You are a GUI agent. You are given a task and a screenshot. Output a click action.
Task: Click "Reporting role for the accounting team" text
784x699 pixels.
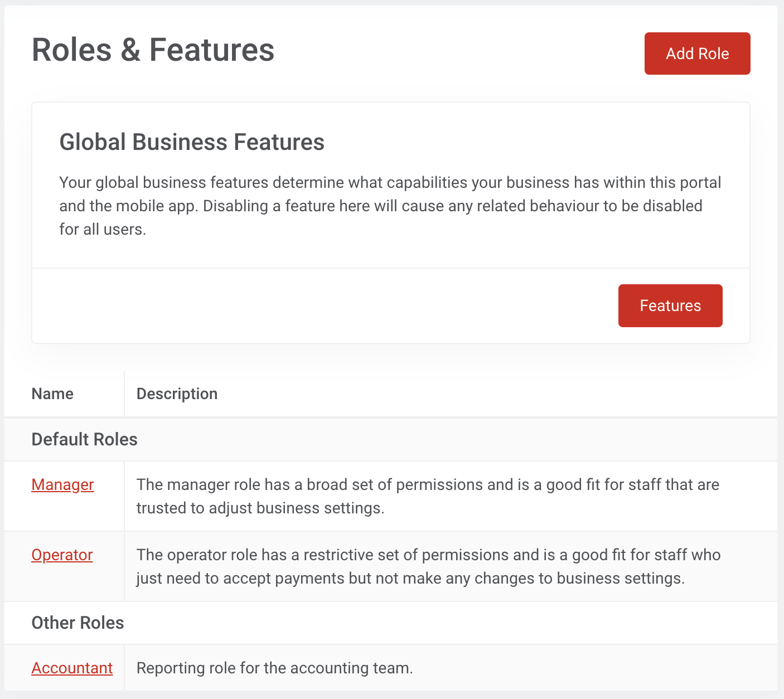click(x=274, y=668)
